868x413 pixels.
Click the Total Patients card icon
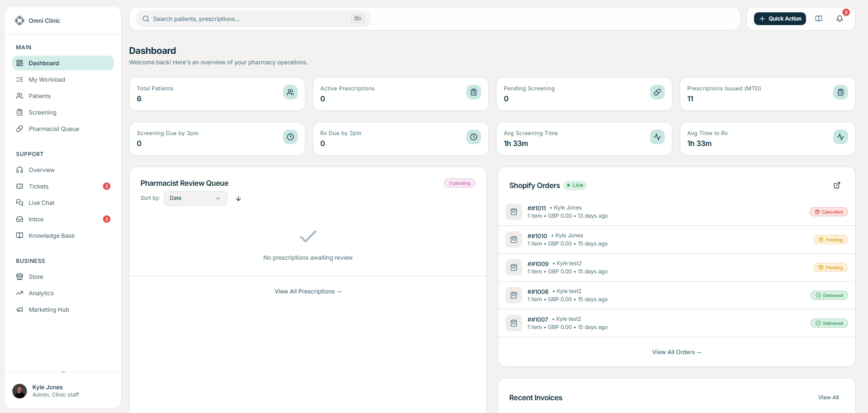pyautogui.click(x=290, y=93)
